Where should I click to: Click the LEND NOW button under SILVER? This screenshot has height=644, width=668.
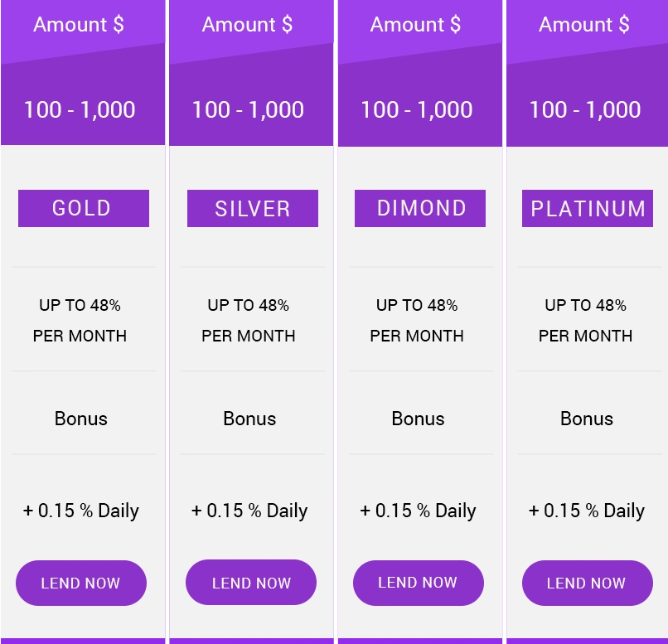click(x=250, y=583)
